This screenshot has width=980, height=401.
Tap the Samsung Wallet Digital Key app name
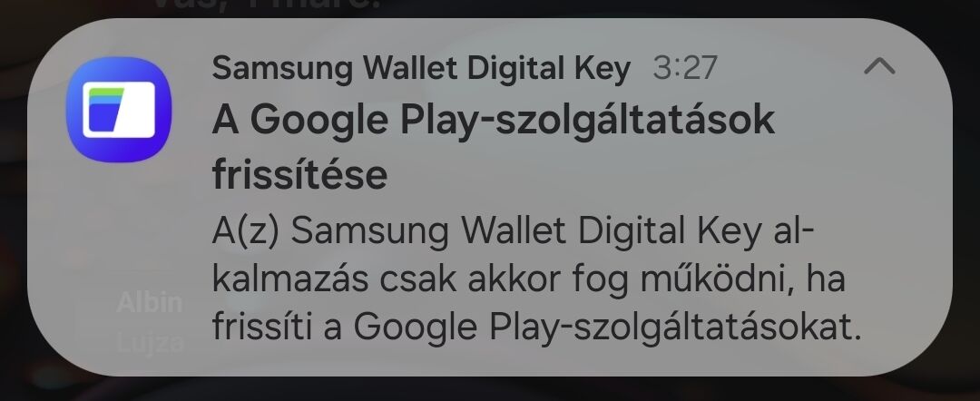pyautogui.click(x=421, y=67)
